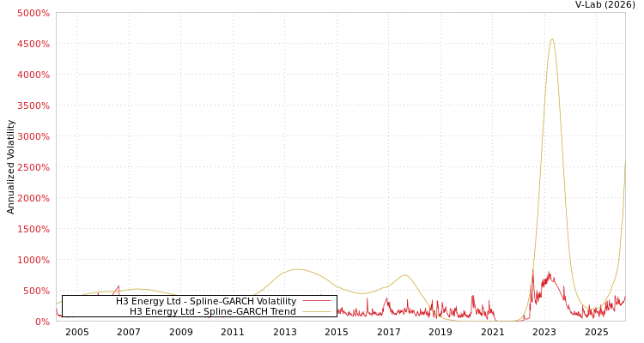The image size is (644, 343).
Task: Click the gold line sample in legend
Action: click(x=316, y=312)
